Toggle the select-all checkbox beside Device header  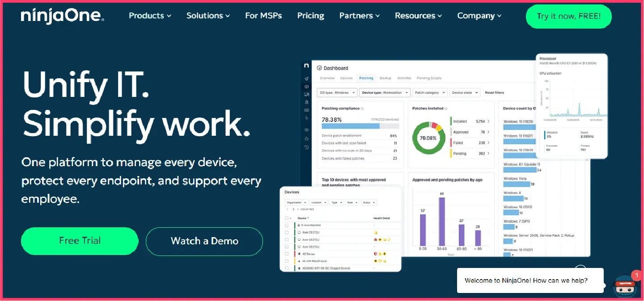pos(287,218)
